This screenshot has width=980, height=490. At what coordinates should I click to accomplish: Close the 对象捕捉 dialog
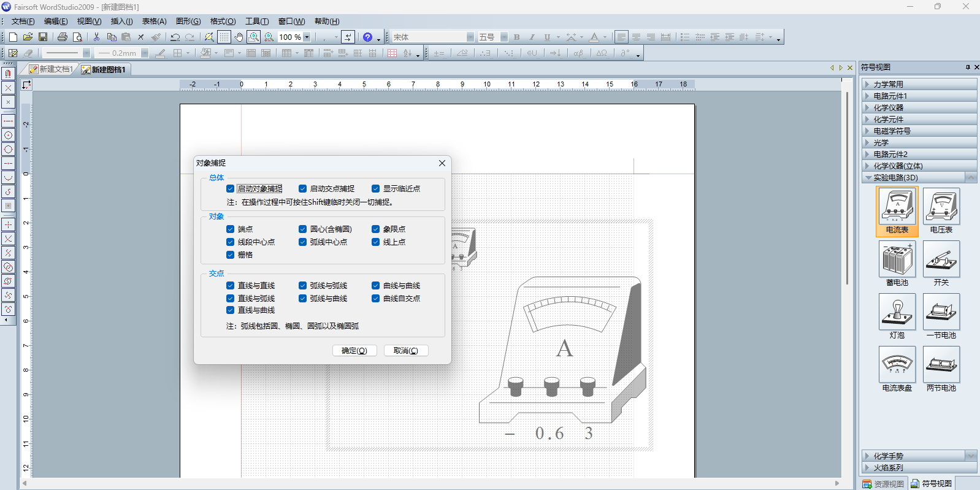point(442,163)
